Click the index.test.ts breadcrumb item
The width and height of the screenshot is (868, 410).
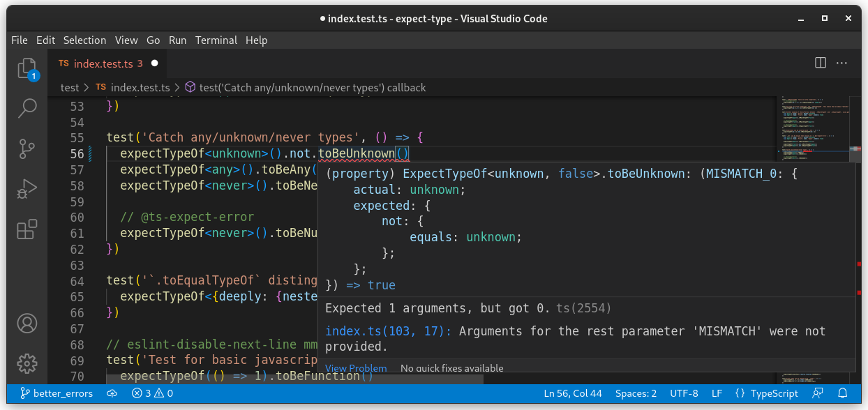pos(133,88)
